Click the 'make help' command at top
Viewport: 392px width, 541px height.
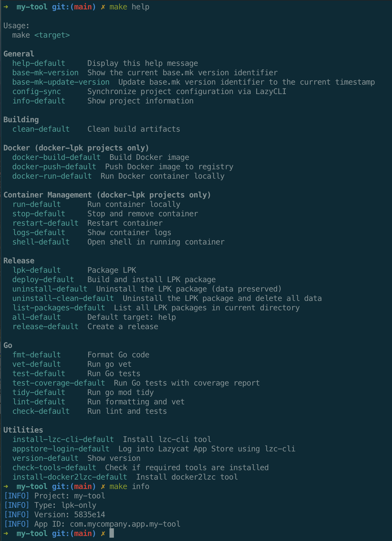tap(129, 7)
